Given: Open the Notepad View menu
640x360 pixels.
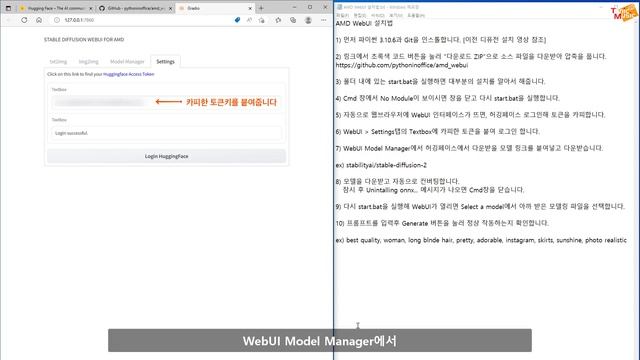Looking at the screenshot, I should (x=396, y=15).
